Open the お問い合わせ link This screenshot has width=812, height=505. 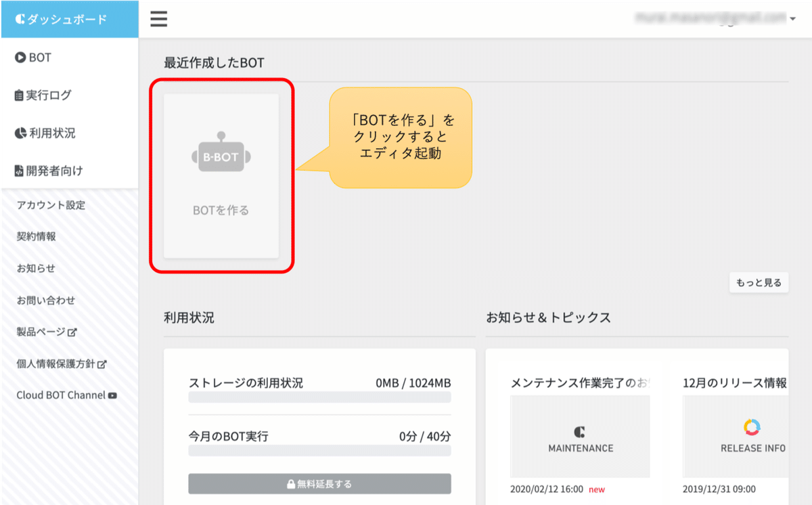(x=46, y=300)
